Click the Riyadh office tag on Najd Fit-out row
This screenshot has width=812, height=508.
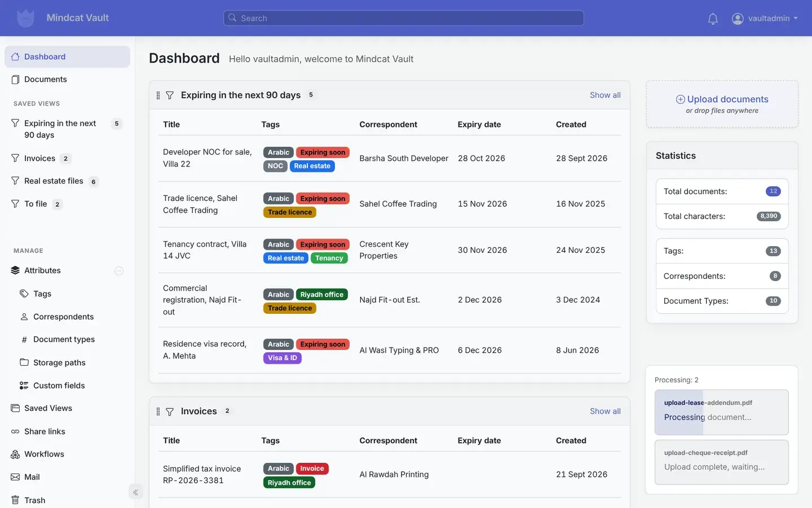(322, 295)
